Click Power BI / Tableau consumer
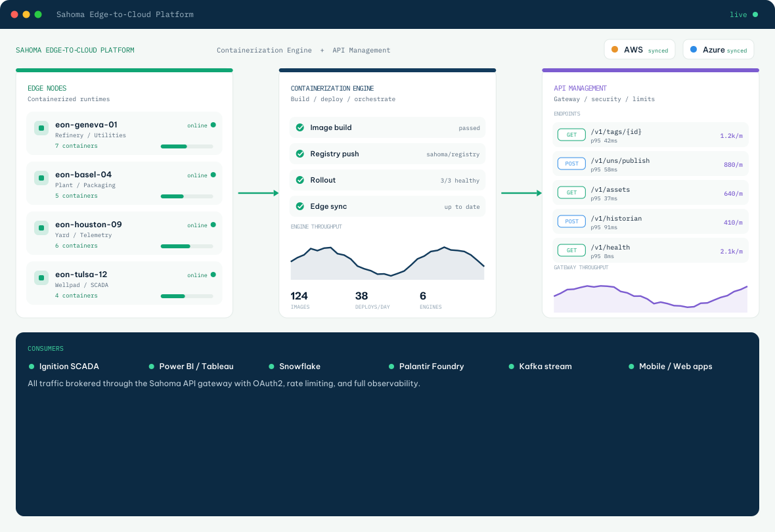 (x=196, y=366)
